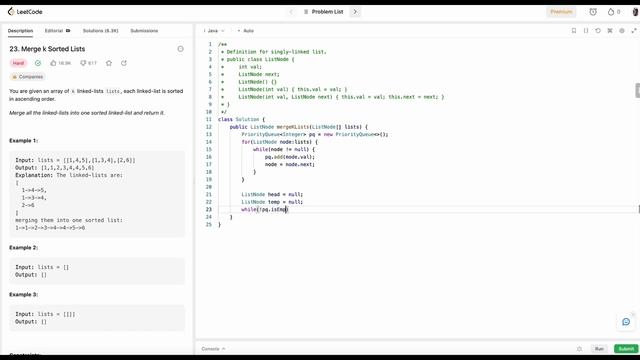Reset code to default icon
This screenshot has width=640, height=360.
[x=598, y=31]
